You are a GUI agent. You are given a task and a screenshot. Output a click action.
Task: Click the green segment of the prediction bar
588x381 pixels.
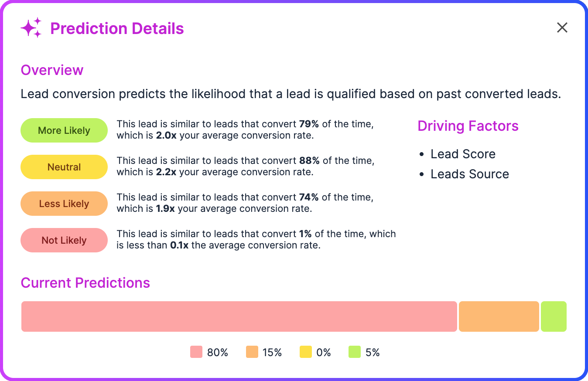pyautogui.click(x=554, y=316)
